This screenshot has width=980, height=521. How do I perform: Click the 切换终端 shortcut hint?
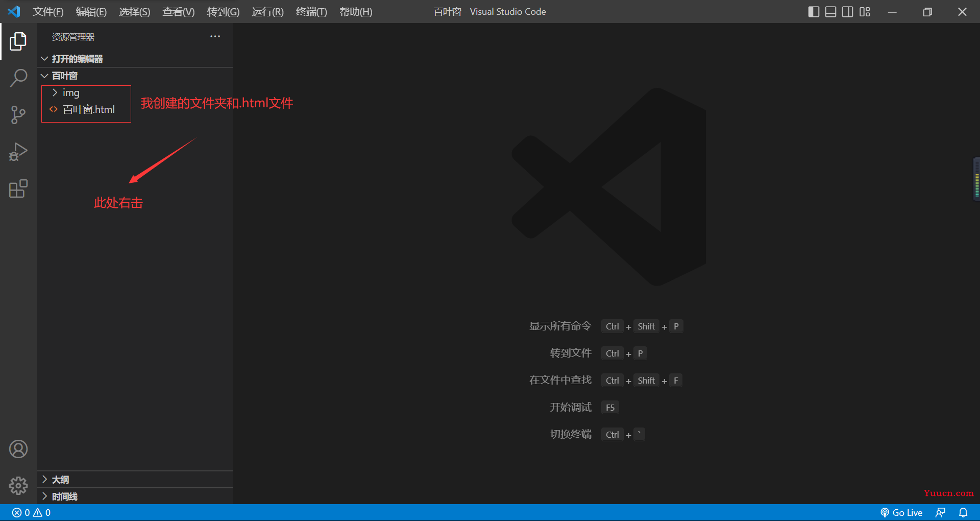[571, 434]
